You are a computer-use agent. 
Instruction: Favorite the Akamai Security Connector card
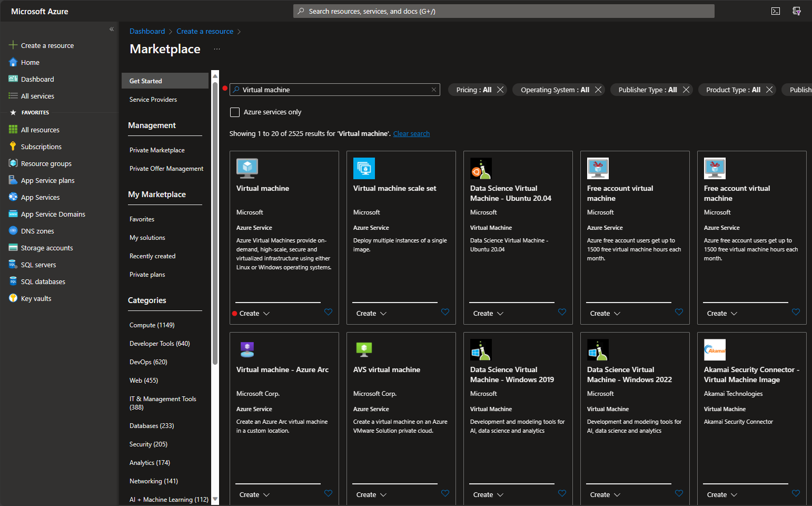796,493
